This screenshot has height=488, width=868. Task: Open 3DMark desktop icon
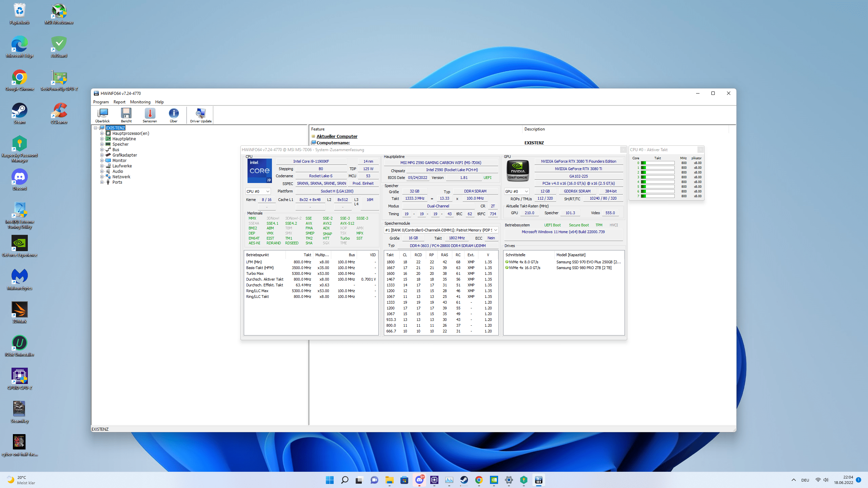20,313
